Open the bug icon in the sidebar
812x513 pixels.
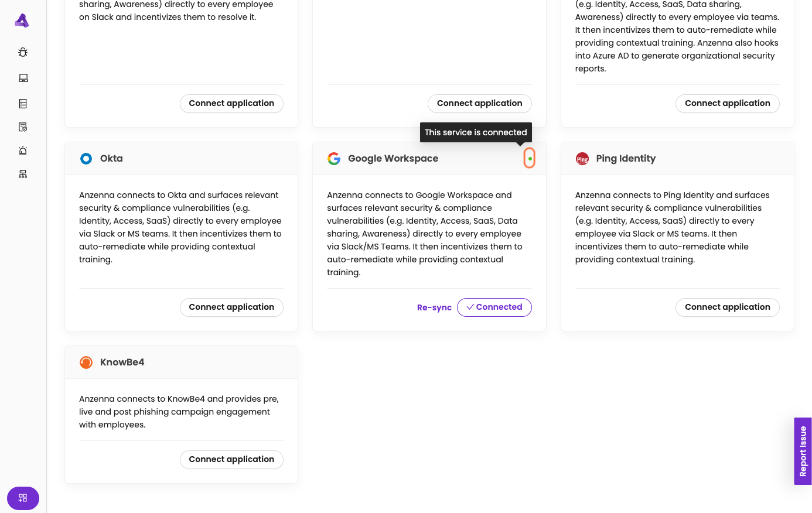(x=23, y=52)
